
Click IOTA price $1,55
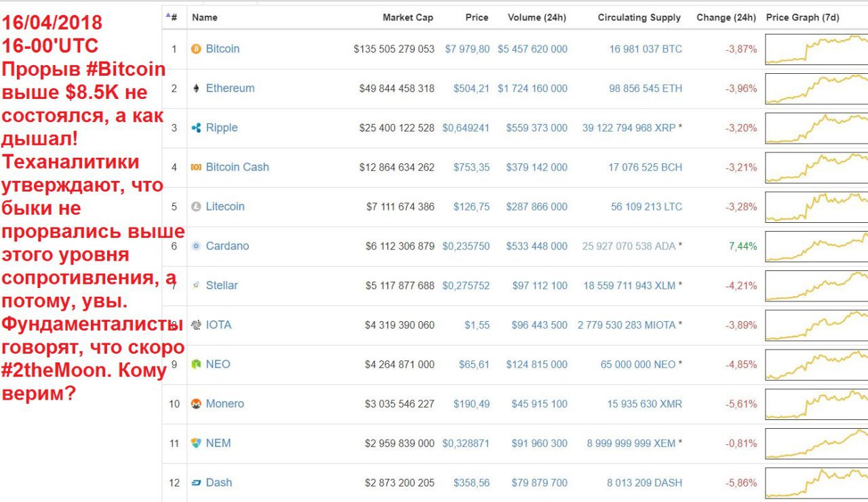click(x=477, y=325)
